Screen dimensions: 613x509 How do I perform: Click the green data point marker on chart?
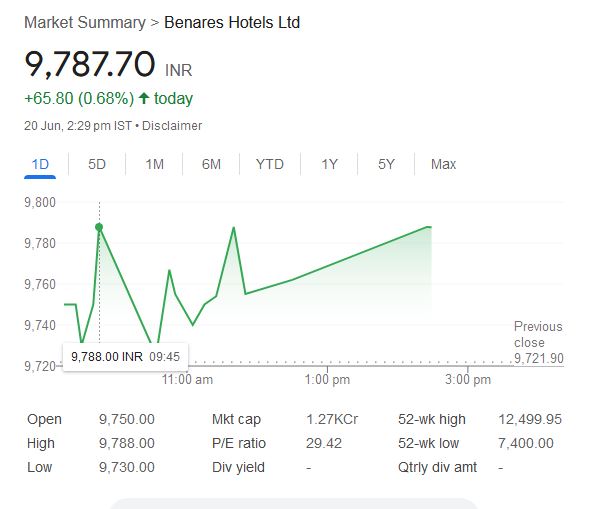point(99,227)
